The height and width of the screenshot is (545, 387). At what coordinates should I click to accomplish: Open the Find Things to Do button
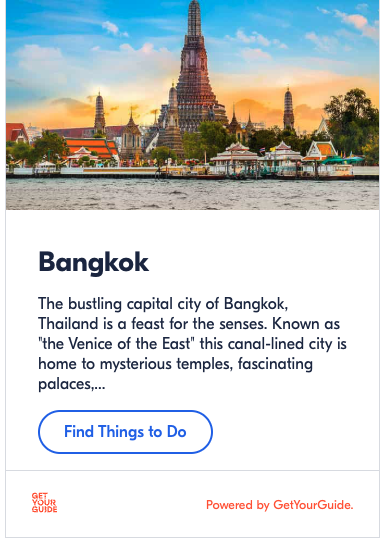point(125,432)
